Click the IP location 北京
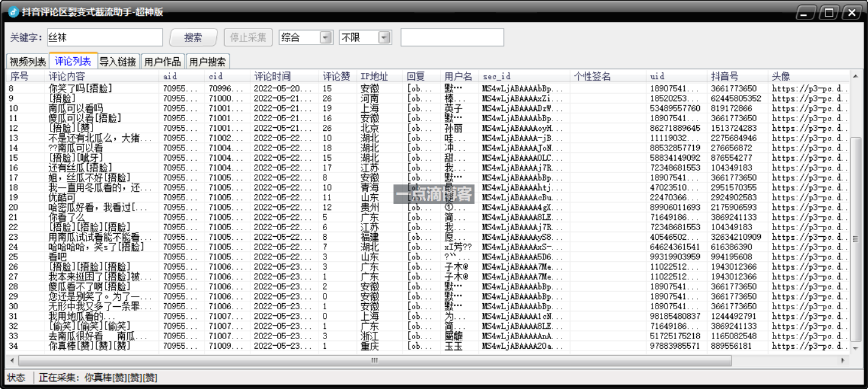Image resolution: width=868 pixels, height=389 pixels. 369,128
